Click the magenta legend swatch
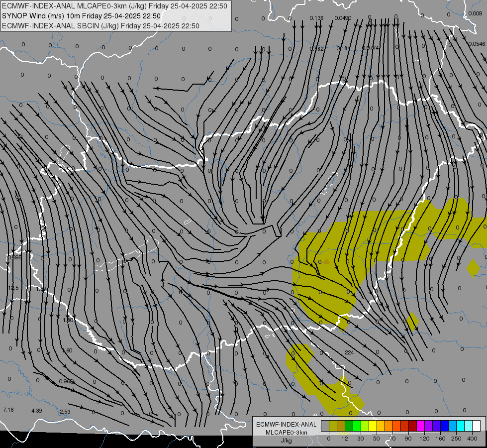The width and height of the screenshot is (487, 448). 420,426
